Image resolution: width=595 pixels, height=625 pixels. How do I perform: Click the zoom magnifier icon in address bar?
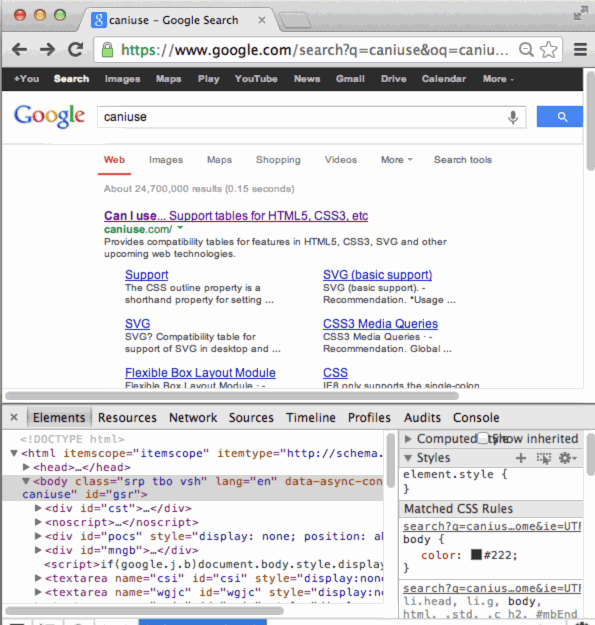[x=526, y=50]
